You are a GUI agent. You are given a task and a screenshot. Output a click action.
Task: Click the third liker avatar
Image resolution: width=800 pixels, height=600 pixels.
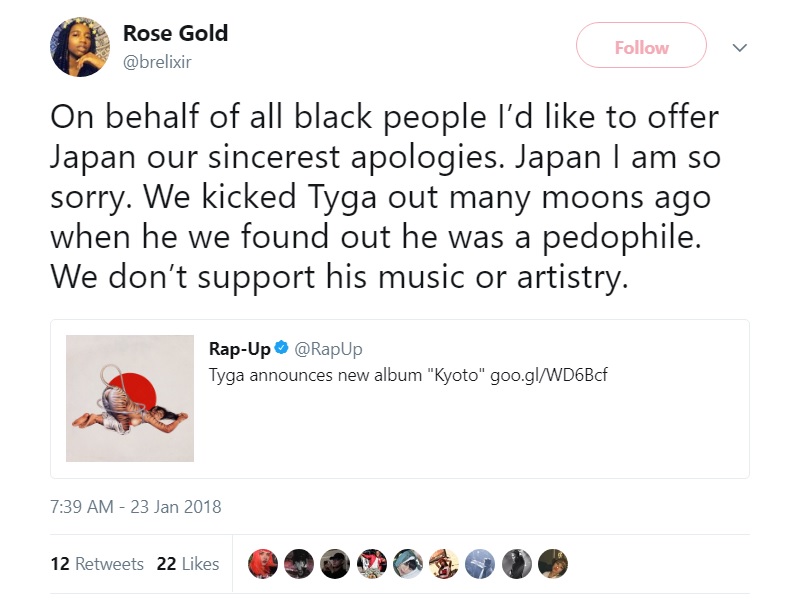coord(335,564)
